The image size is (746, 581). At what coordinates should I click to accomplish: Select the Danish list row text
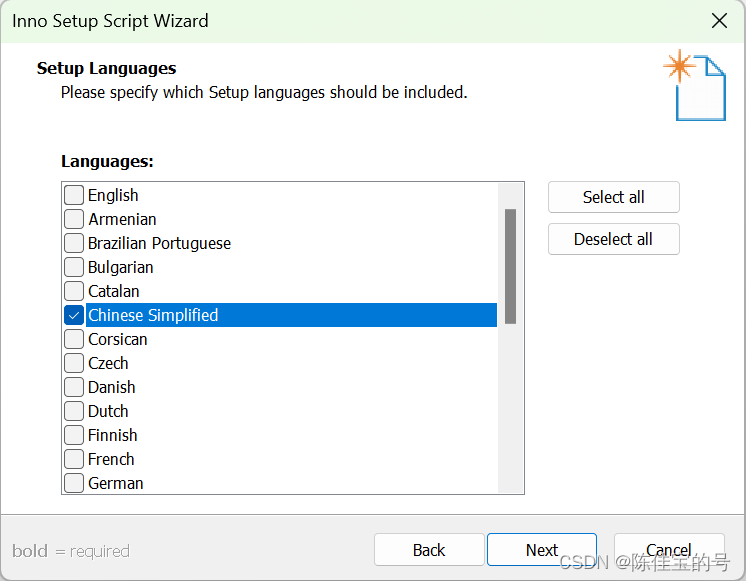click(x=112, y=387)
